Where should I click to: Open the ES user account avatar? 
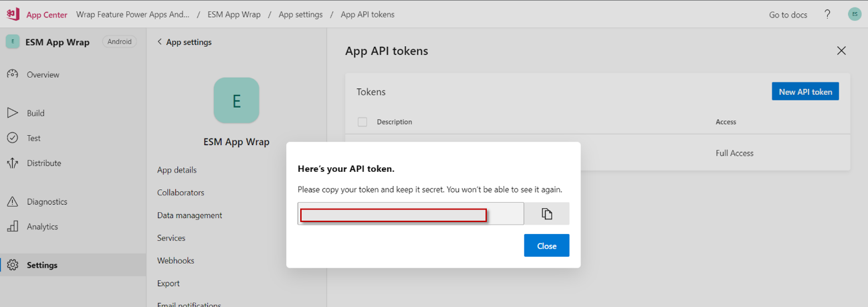tap(854, 14)
